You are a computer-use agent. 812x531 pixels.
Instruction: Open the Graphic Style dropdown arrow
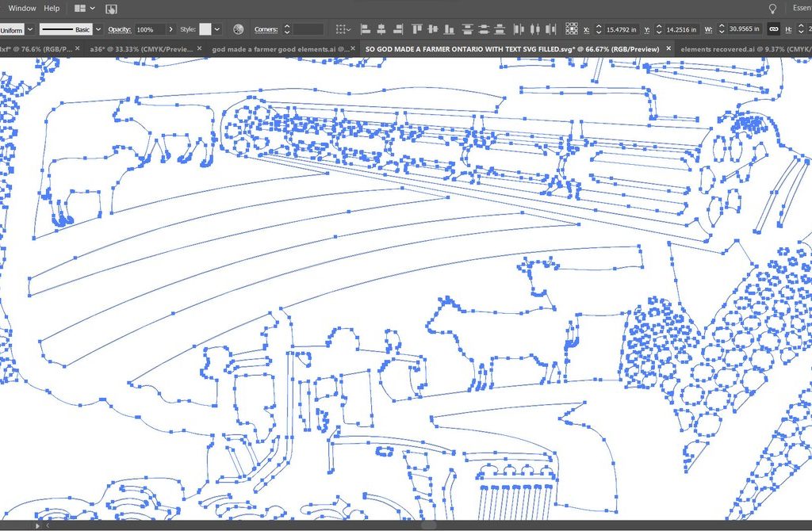point(217,29)
